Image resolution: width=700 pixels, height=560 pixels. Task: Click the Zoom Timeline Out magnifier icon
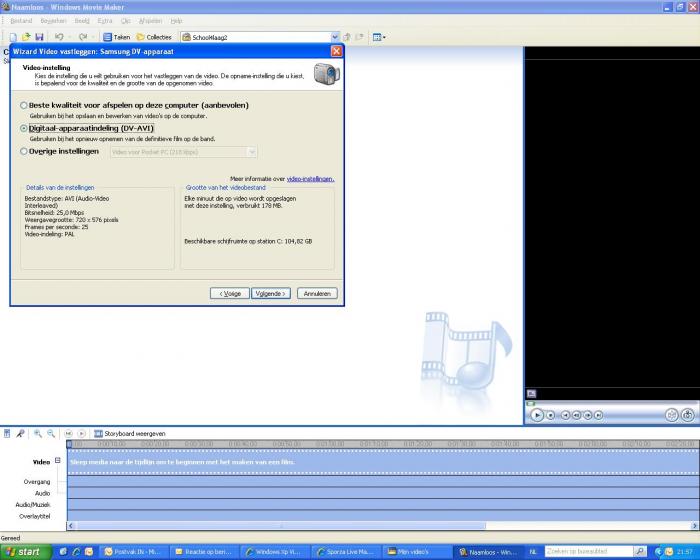(x=51, y=434)
